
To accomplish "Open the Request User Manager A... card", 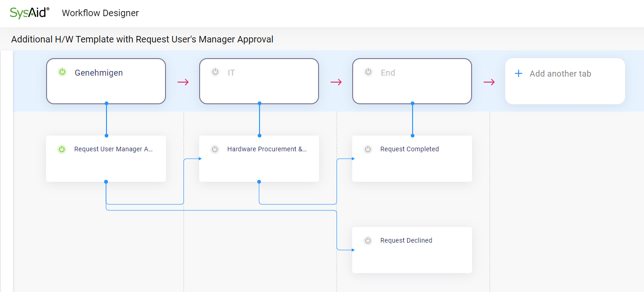I will point(106,159).
